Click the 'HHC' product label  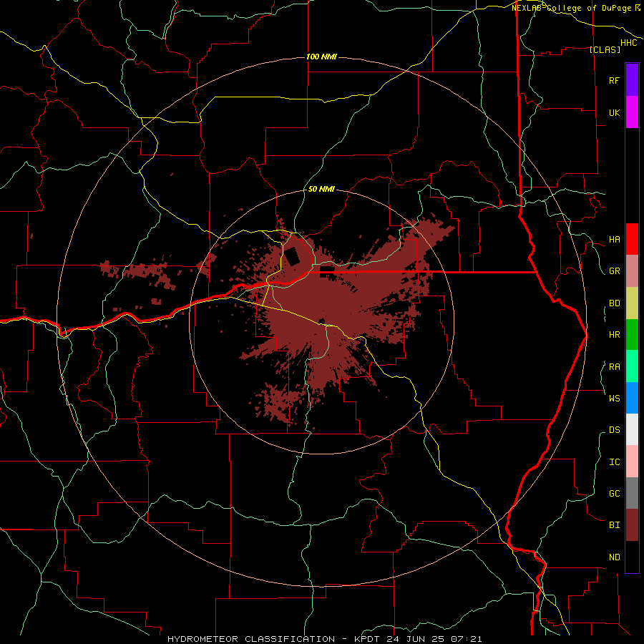629,43
